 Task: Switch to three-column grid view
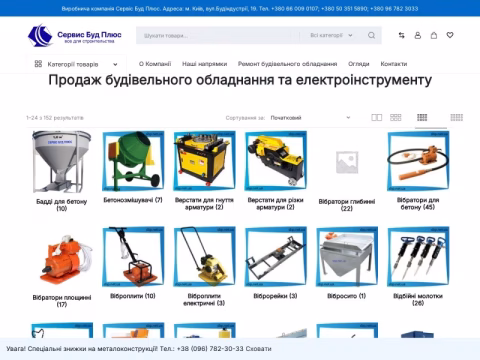[x=396, y=117]
